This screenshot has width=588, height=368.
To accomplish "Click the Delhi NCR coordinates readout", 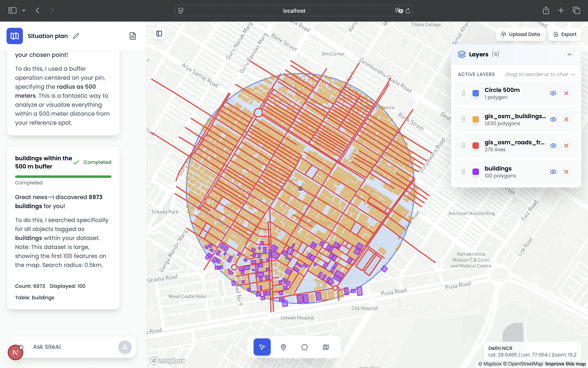I will coord(532,351).
